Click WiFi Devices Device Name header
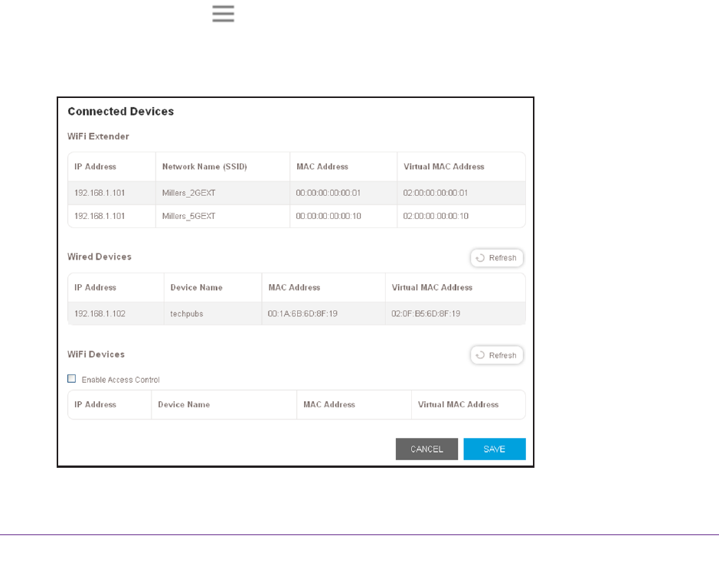719x588 pixels. pos(184,404)
